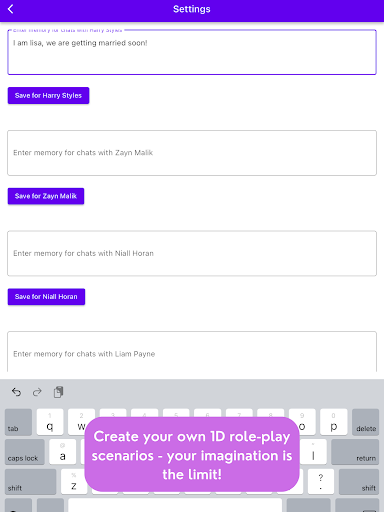Tap the letter q key
The image size is (384, 512).
tap(50, 422)
